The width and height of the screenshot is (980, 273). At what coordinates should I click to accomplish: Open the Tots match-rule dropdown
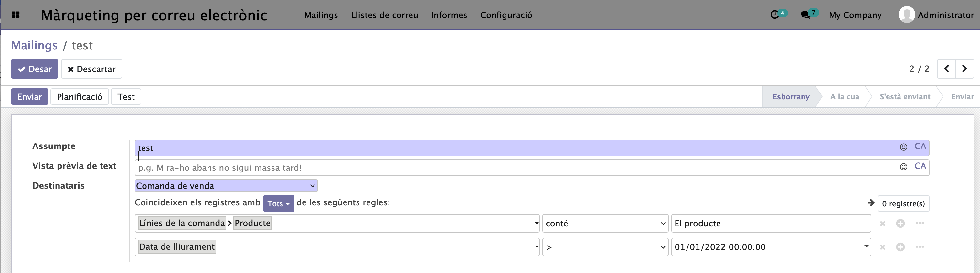[278, 203]
